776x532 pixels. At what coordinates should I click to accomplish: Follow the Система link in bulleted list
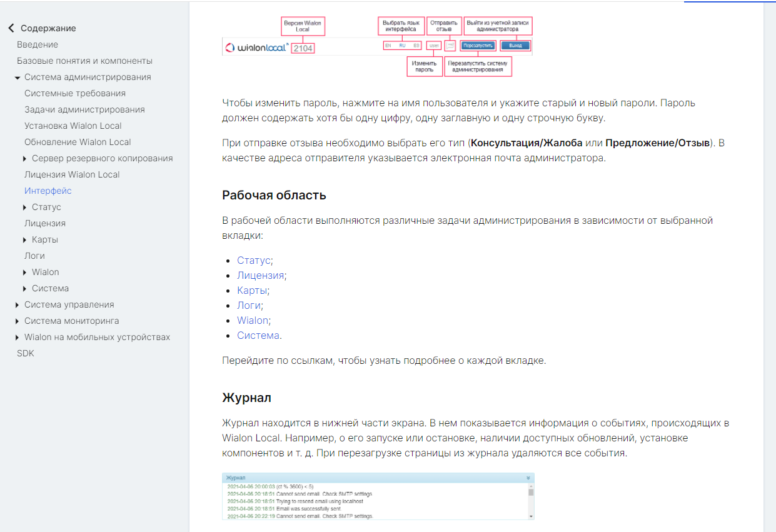pos(258,335)
